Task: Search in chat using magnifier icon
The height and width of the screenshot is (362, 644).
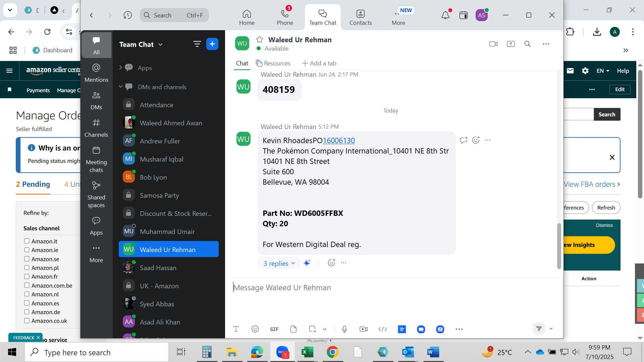Action: (x=528, y=44)
